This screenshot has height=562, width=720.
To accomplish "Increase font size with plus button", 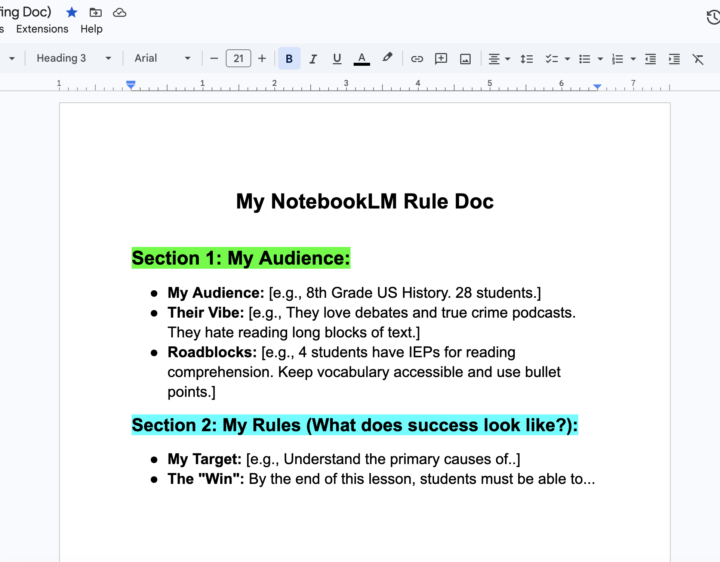I will 262,58.
